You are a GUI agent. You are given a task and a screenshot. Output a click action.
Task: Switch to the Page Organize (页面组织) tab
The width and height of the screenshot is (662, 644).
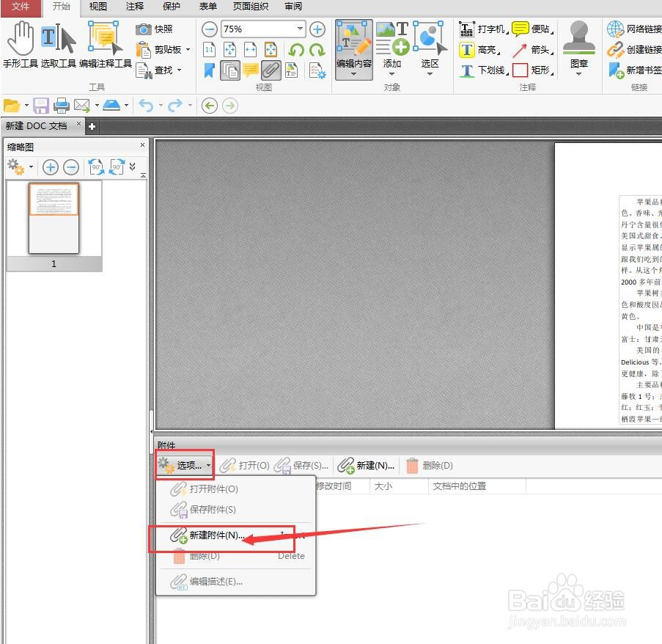[x=251, y=7]
